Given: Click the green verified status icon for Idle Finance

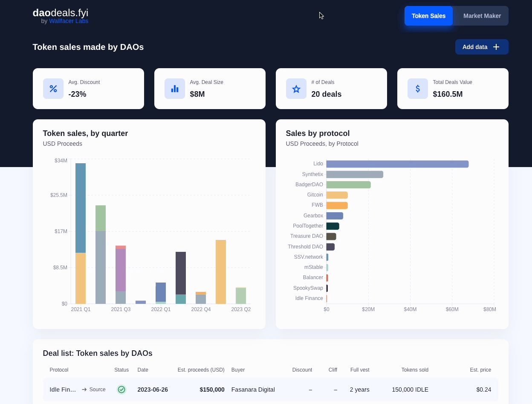Looking at the screenshot, I should 121,390.
